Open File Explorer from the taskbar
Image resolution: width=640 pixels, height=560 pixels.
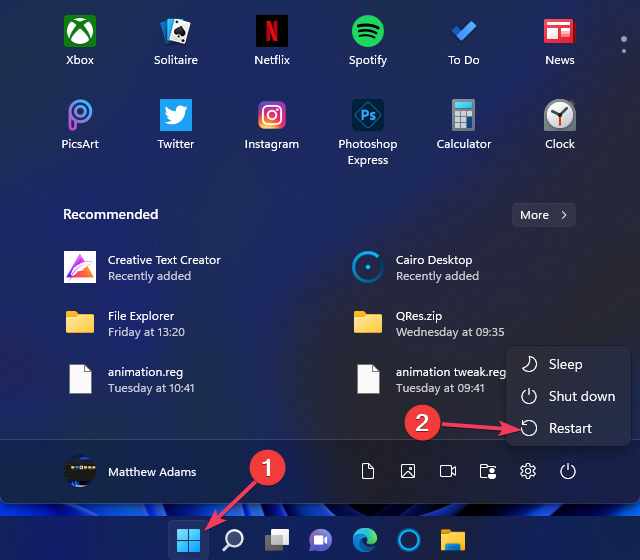(453, 540)
